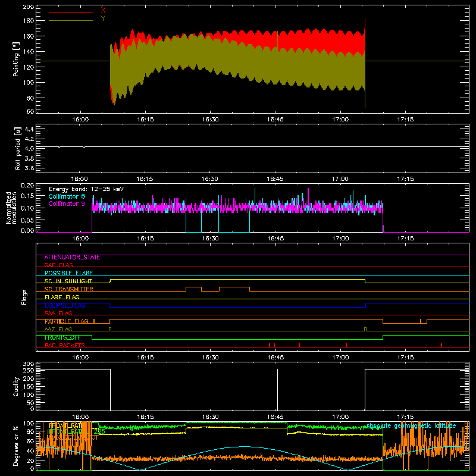Click the FLARE_FLAG label

pos(62,297)
